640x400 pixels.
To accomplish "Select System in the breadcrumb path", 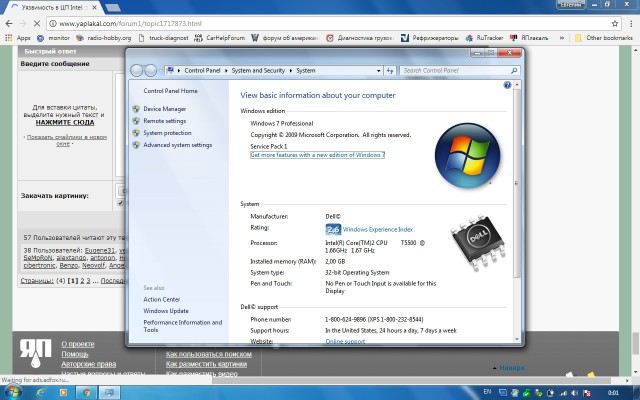I will 306,71.
